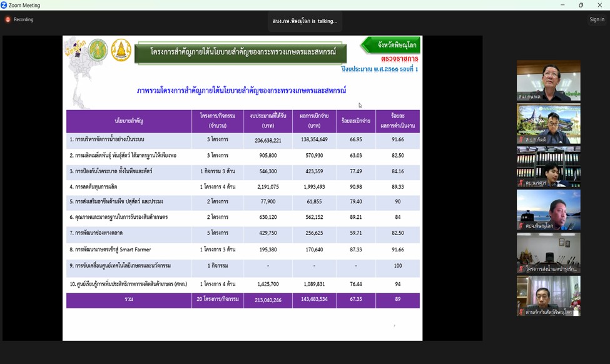This screenshot has width=610, height=364.
Task: Click disbursement value 256,625
Action: pos(314,233)
